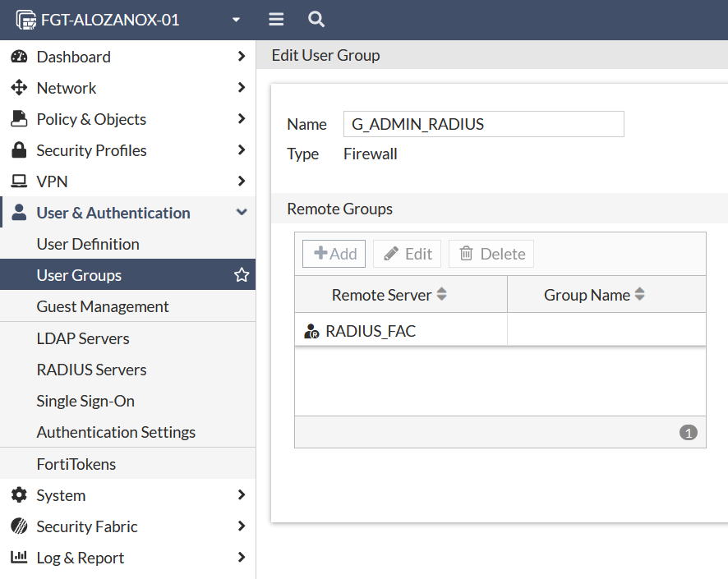Click the Log & Report chart icon
This screenshot has width=728, height=579.
[19, 558]
